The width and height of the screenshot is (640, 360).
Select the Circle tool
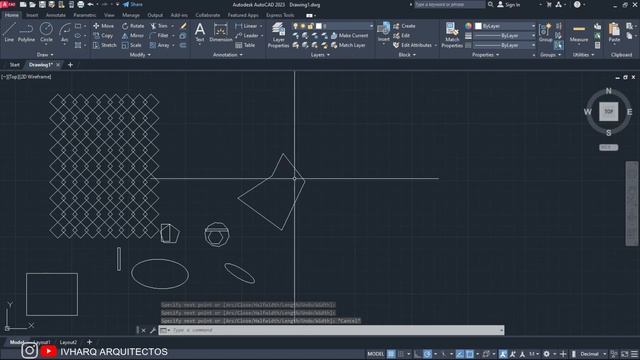pyautogui.click(x=46, y=33)
